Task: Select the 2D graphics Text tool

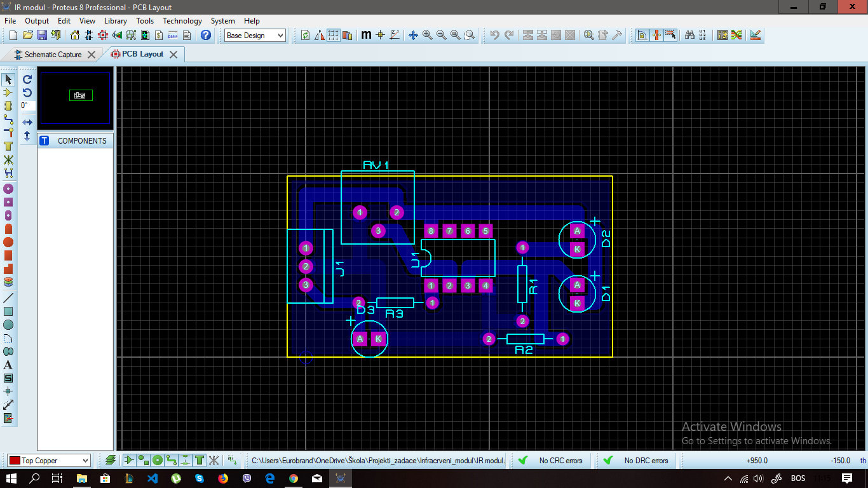Action: (8, 364)
